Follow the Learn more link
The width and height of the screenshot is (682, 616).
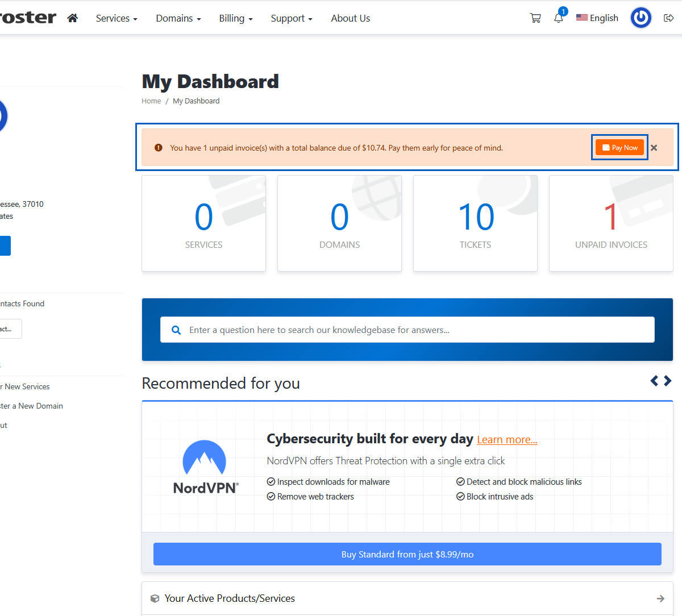tap(507, 440)
